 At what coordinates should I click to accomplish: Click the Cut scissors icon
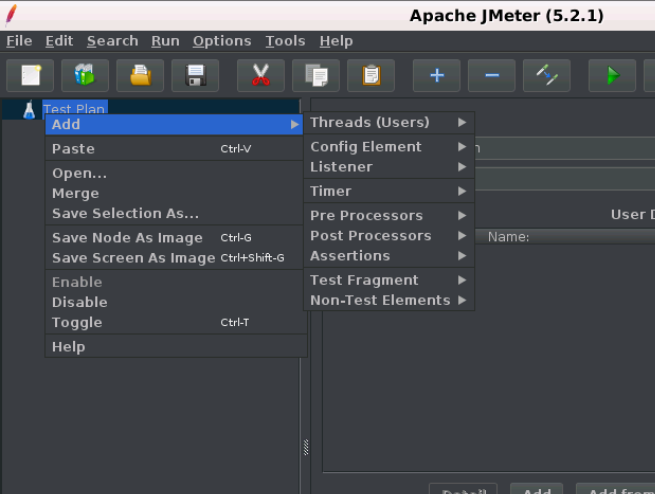(261, 76)
